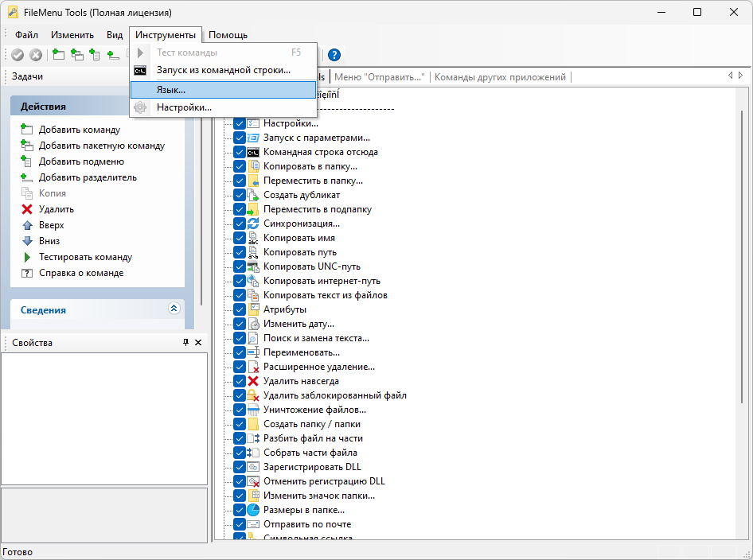The width and height of the screenshot is (753, 560).
Task: Switch to Меню "Отправить..." tab
Action: (x=380, y=77)
